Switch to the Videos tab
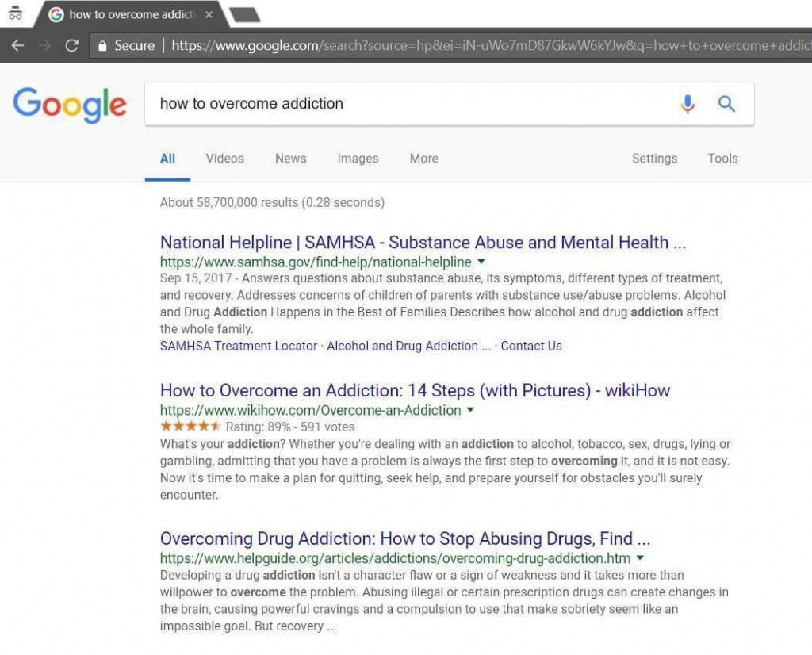 (x=224, y=159)
